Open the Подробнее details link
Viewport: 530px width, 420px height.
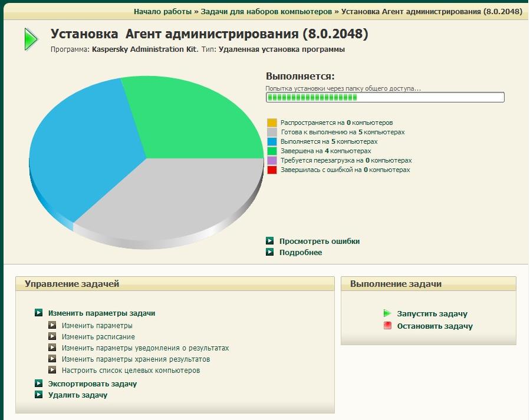pos(301,252)
